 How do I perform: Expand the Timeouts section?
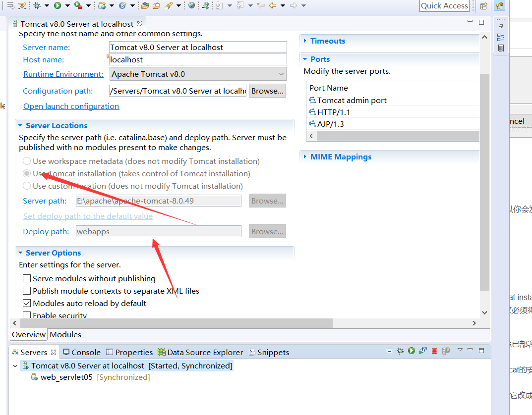pos(305,41)
